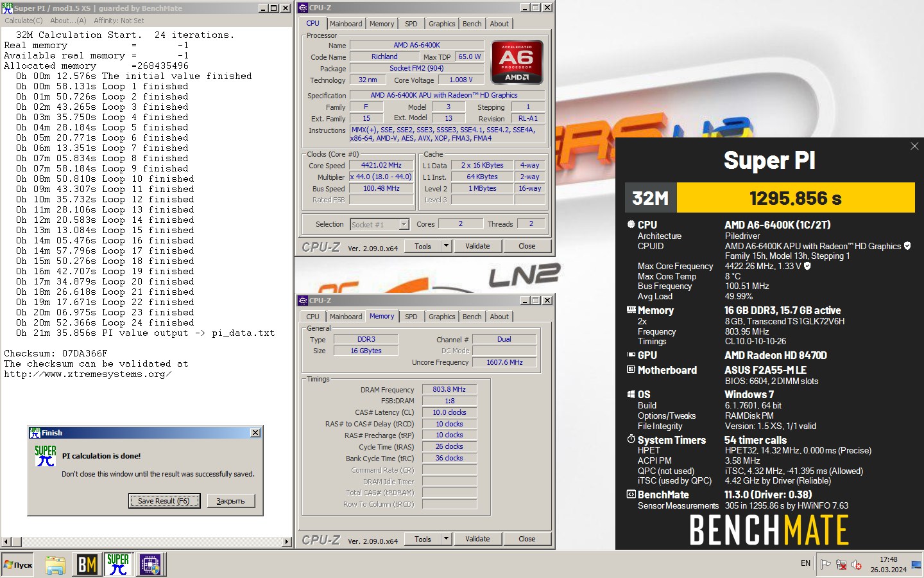Open the Calculate(C) menu in Super PI
The image size is (924, 578).
tap(24, 21)
